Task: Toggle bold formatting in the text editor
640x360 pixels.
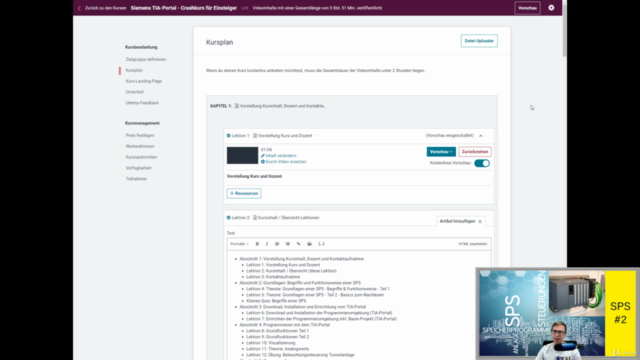Action: tap(257, 244)
